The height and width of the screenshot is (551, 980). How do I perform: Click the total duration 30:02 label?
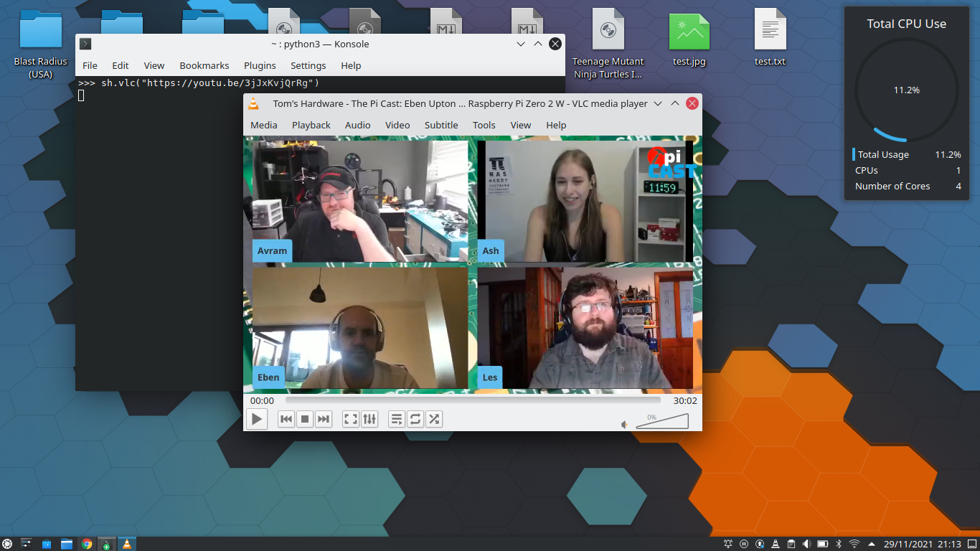(x=685, y=401)
